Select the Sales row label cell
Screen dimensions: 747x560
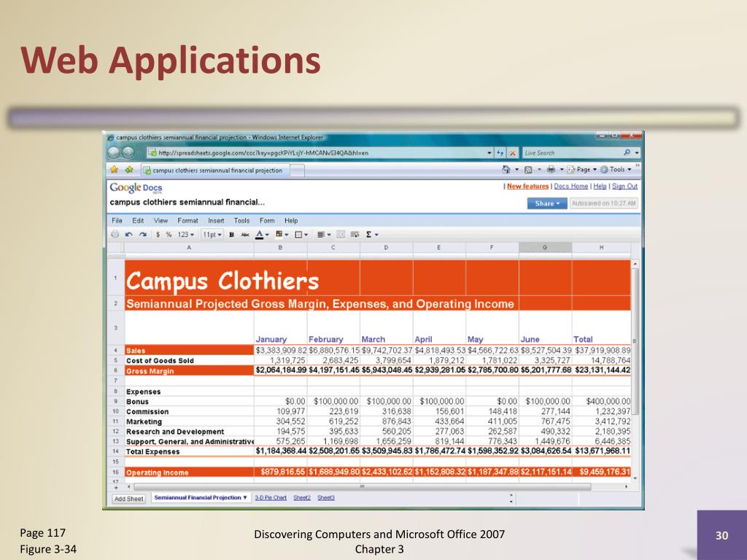point(189,351)
